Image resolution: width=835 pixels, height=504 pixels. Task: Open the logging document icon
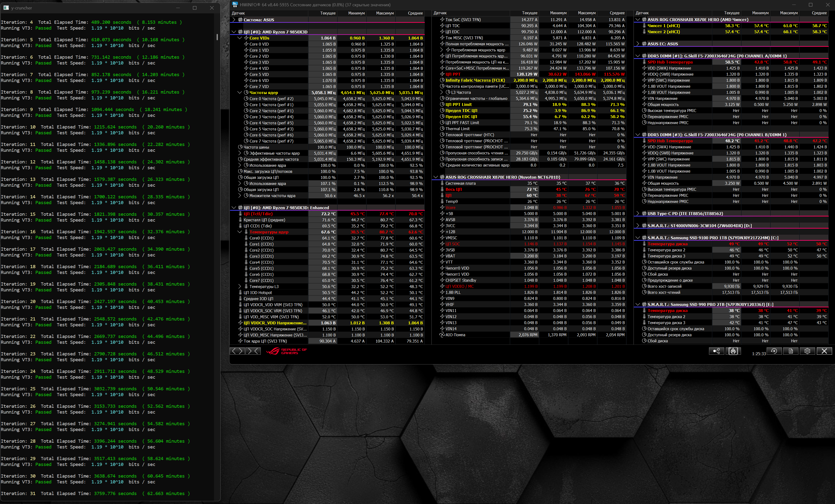(791, 351)
